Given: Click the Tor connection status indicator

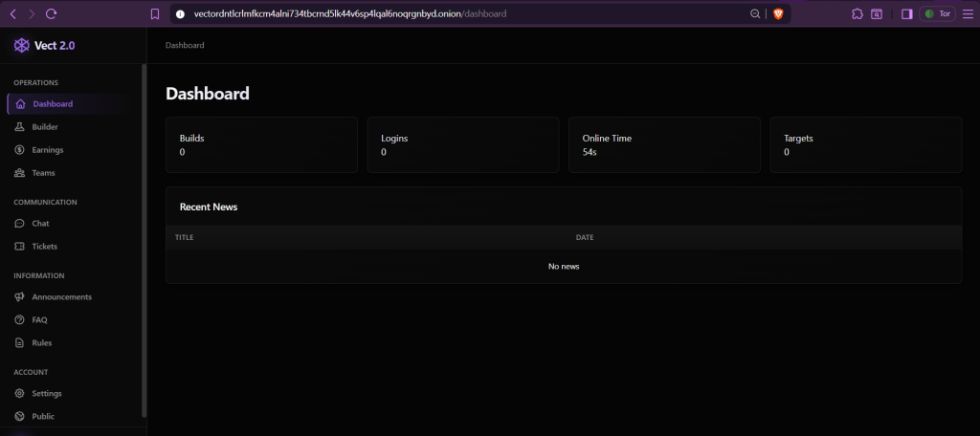Looking at the screenshot, I should [937, 14].
